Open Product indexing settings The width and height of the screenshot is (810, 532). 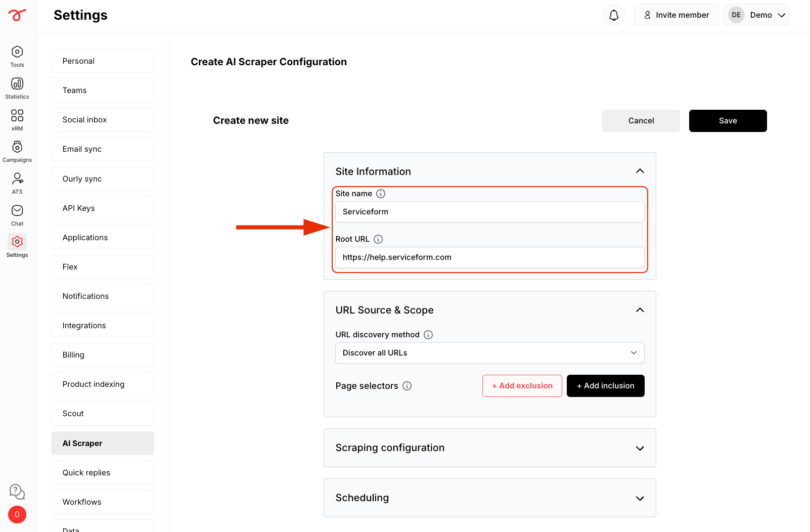coord(103,384)
